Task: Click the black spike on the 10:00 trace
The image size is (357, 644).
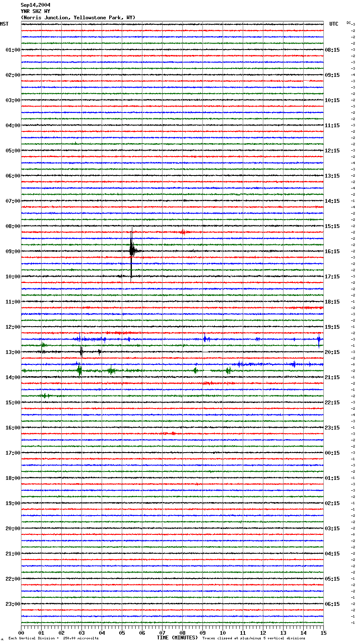Action: [121, 276]
